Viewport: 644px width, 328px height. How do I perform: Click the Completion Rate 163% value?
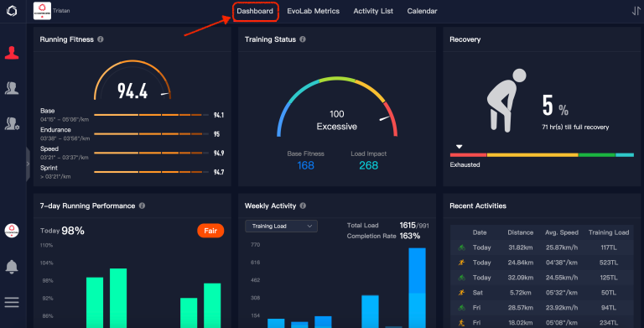[x=409, y=236]
